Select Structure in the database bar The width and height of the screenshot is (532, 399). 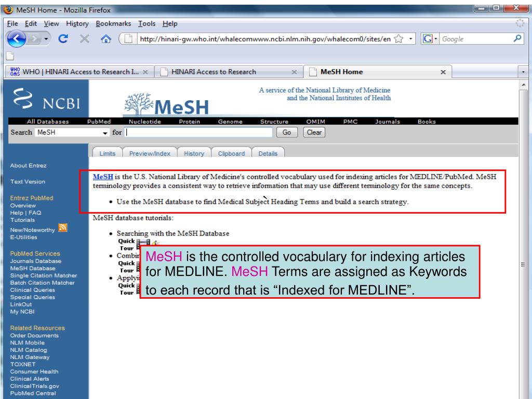coord(274,122)
